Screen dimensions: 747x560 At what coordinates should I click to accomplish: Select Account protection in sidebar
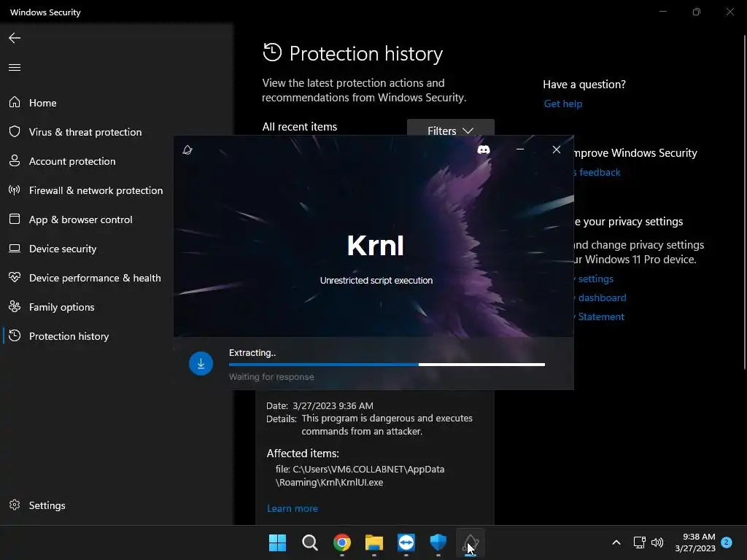72,161
